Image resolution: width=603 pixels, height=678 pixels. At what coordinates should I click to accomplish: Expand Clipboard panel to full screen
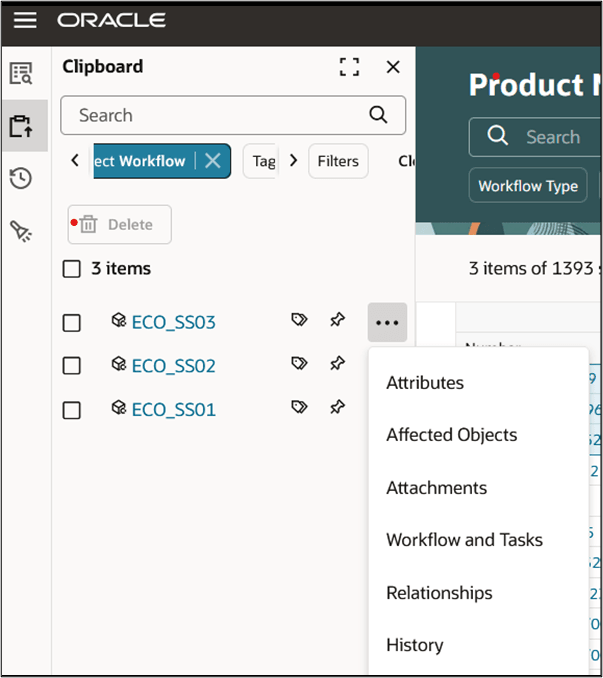coord(349,67)
